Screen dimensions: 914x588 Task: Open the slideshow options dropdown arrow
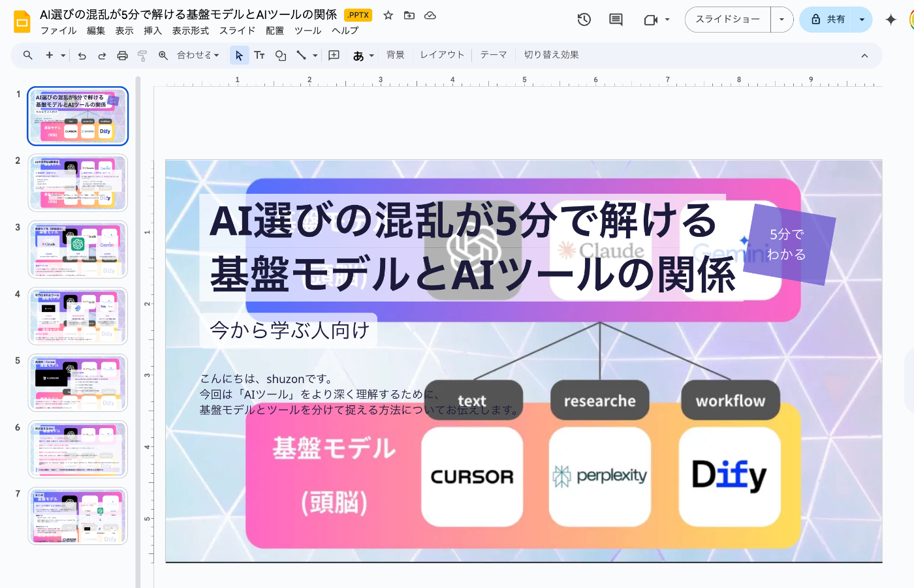pos(781,20)
